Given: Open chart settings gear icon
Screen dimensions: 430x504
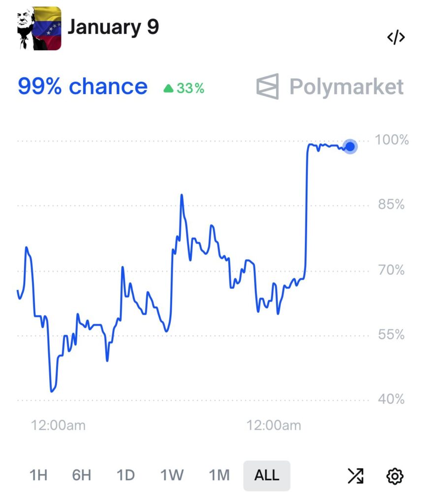Looking at the screenshot, I should pyautogui.click(x=395, y=476).
